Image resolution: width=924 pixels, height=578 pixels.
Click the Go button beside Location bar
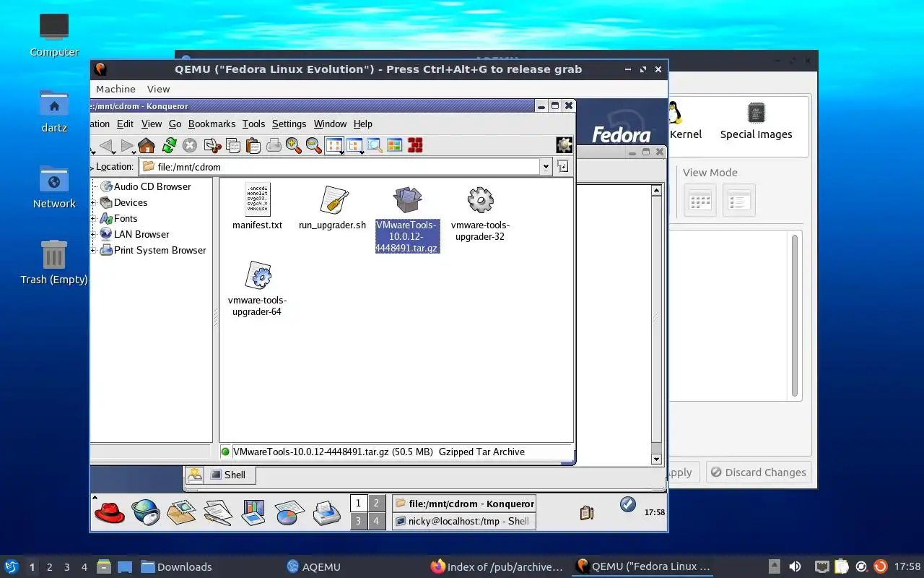pyautogui.click(x=563, y=166)
